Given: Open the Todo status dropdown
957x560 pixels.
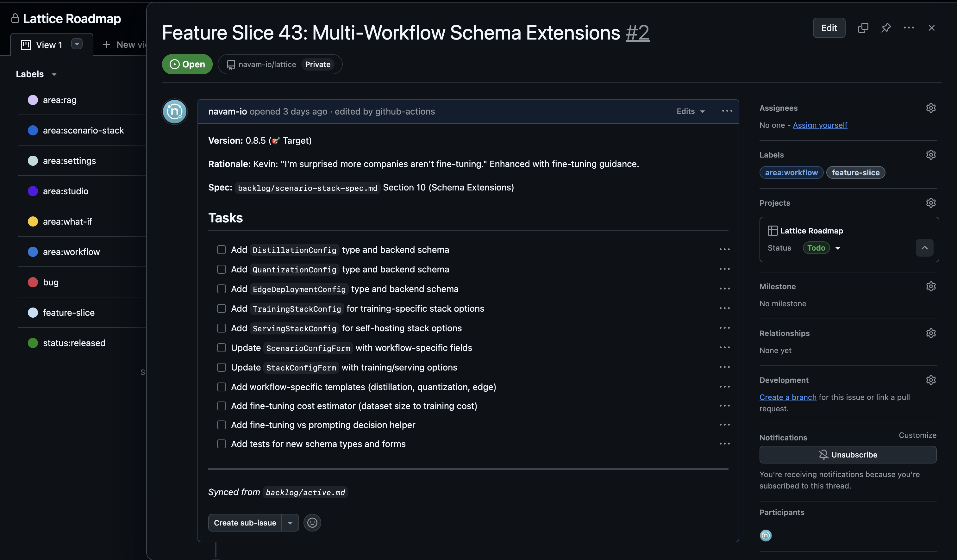Looking at the screenshot, I should 837,248.
